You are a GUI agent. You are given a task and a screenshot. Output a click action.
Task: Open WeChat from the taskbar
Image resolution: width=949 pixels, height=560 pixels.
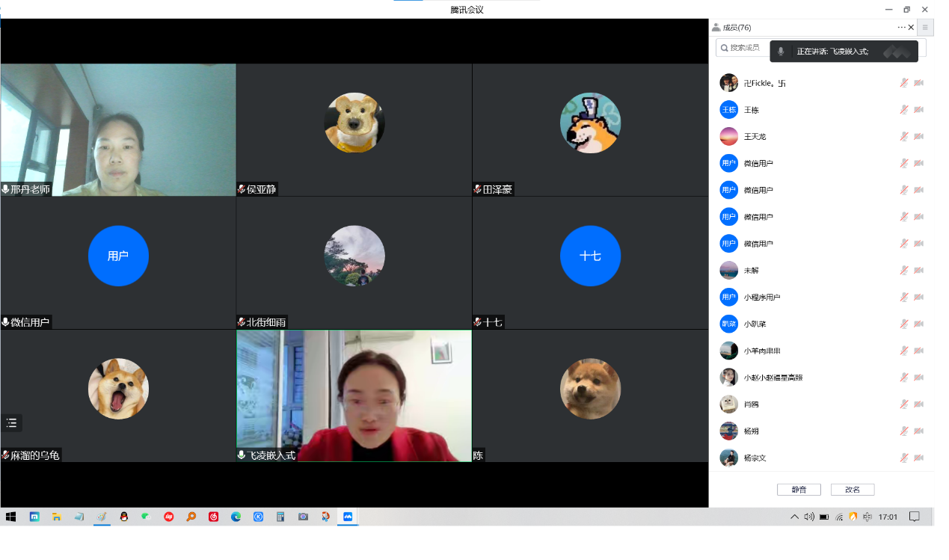point(147,517)
